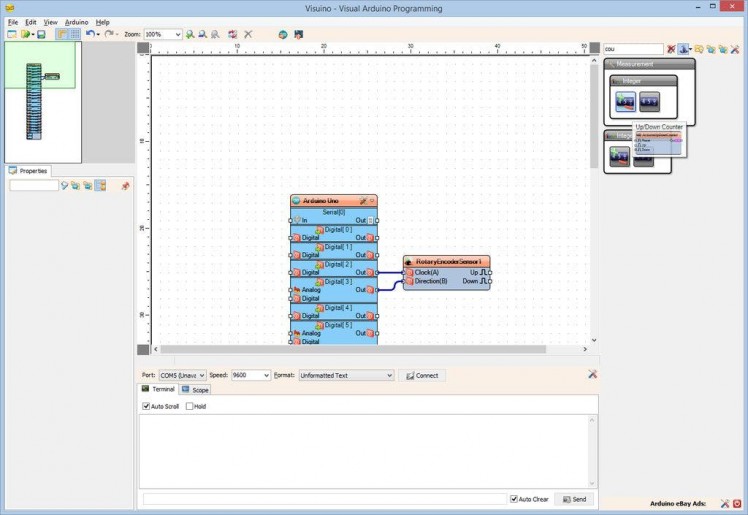The width and height of the screenshot is (748, 515).
Task: Select the second Integer counter component icon
Action: point(649,100)
